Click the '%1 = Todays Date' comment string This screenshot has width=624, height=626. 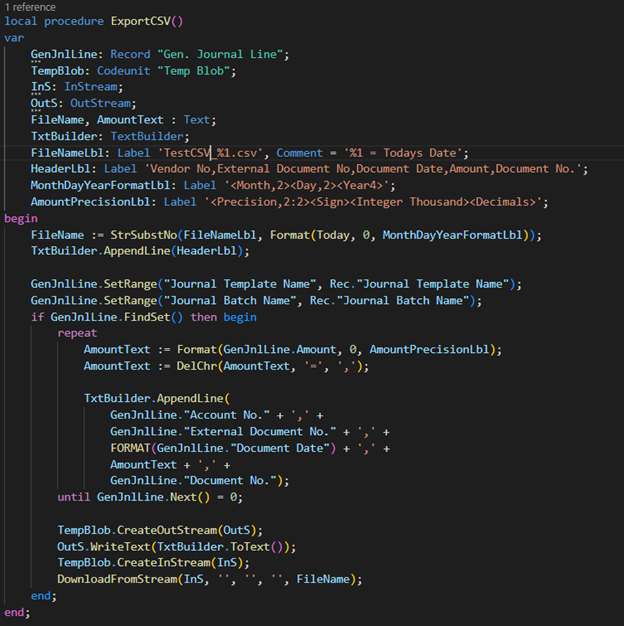point(403,153)
